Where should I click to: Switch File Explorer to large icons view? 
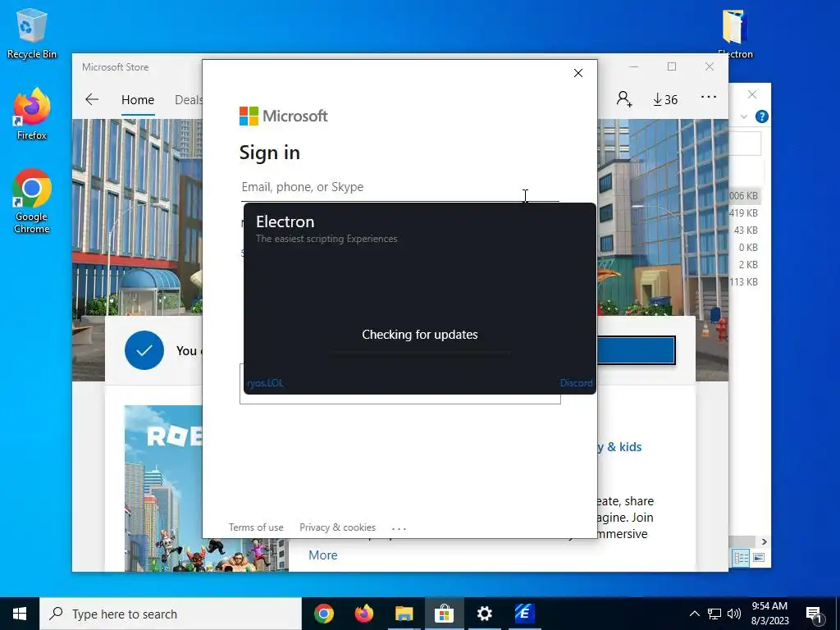759,558
